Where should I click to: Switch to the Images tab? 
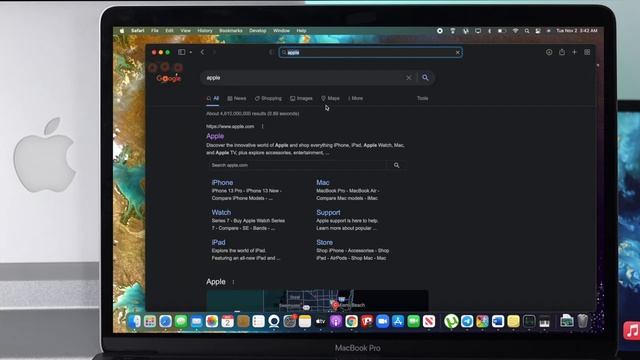(x=301, y=98)
